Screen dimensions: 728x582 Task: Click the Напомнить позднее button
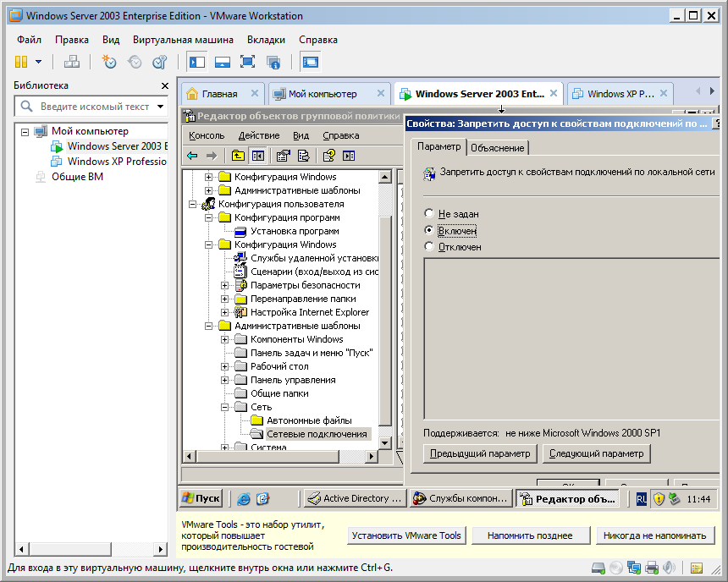(x=530, y=535)
